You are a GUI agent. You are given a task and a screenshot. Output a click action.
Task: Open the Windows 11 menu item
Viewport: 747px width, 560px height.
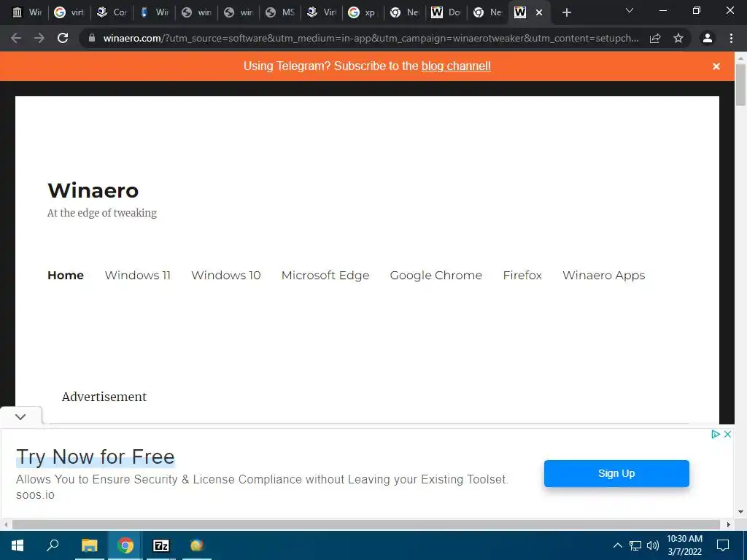coord(138,275)
